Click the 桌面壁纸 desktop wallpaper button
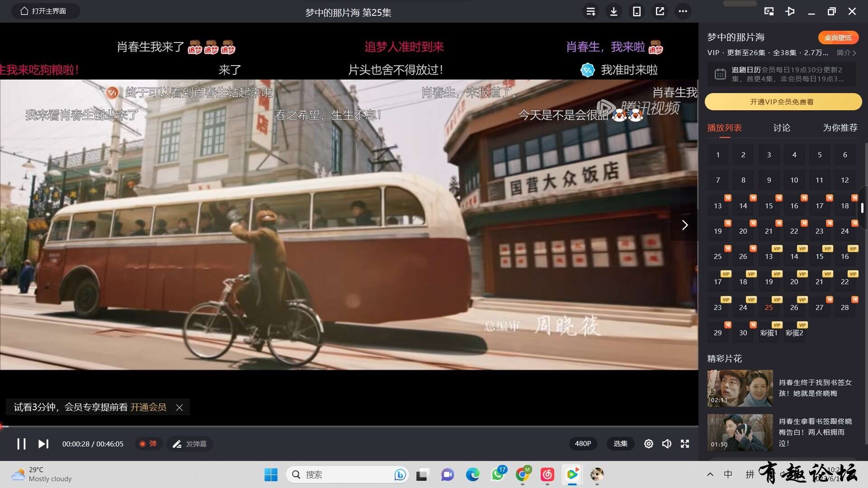The height and width of the screenshot is (488, 868). [838, 38]
